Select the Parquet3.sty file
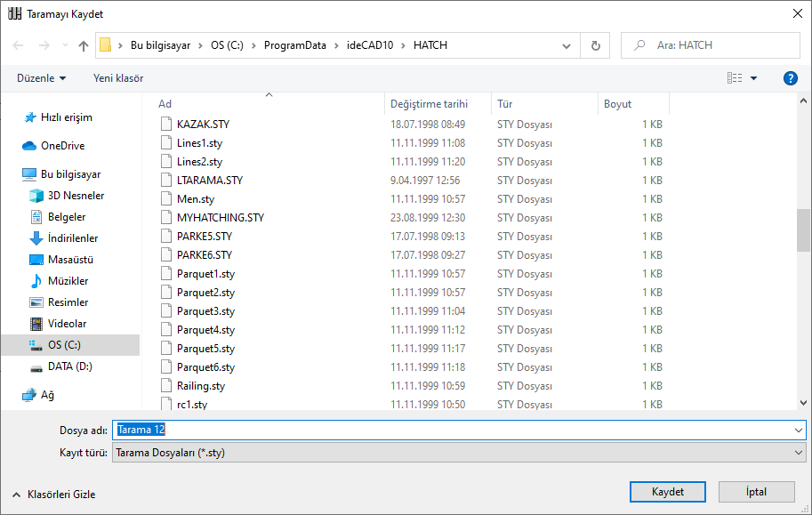 [x=206, y=310]
